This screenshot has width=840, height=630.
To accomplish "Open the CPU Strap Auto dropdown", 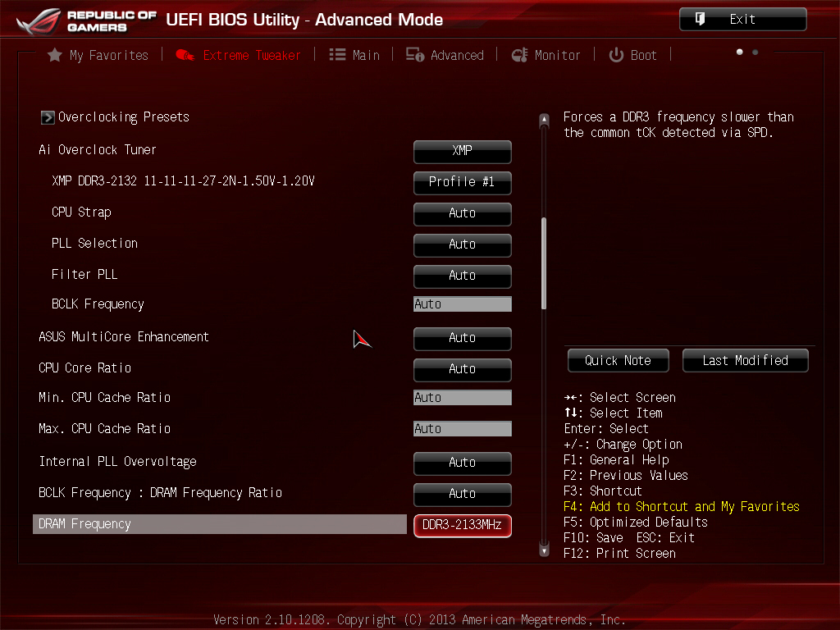I will coord(463,214).
